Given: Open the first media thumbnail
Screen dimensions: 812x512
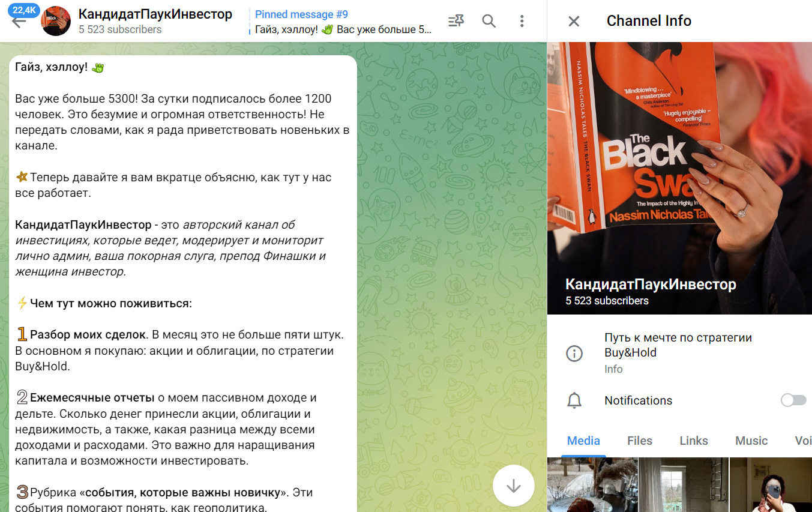Looking at the screenshot, I should click(x=592, y=485).
